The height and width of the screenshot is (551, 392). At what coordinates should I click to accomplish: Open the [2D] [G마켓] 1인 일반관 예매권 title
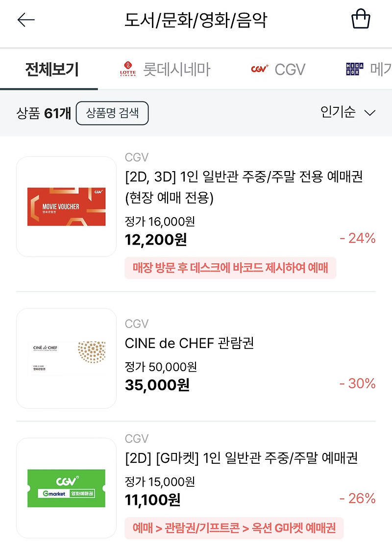[x=242, y=458]
